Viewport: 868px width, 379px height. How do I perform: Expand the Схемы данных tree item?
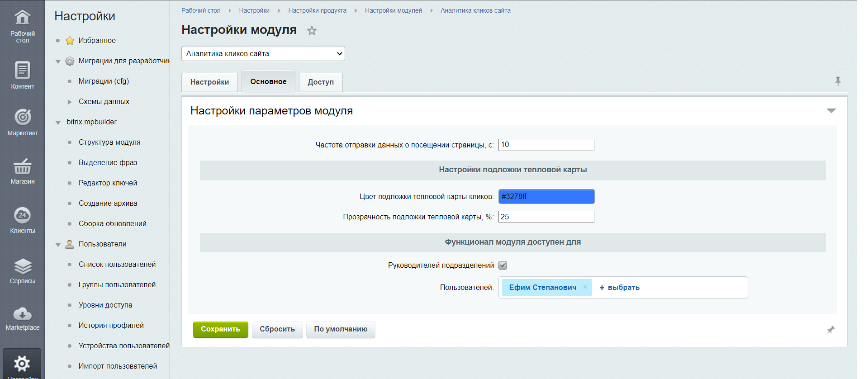point(70,102)
